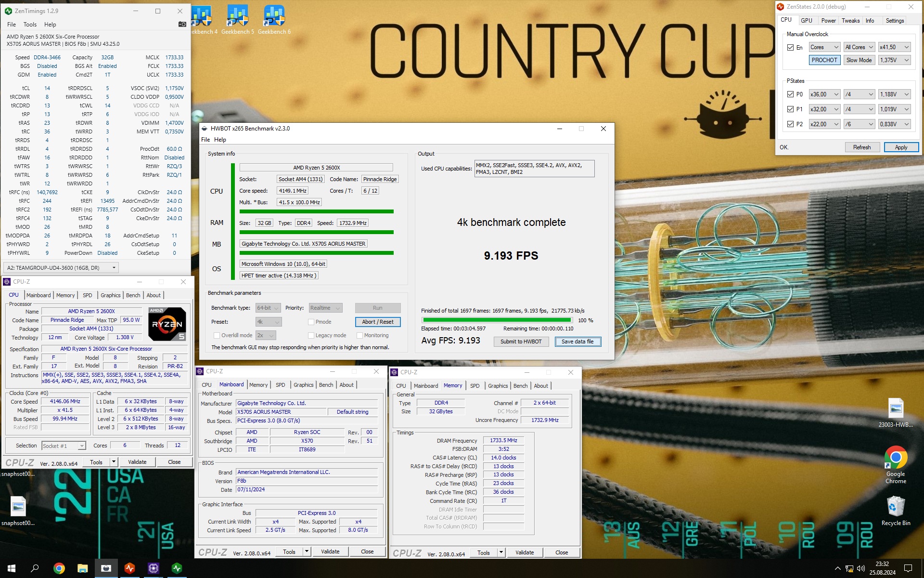This screenshot has height=578, width=924.
Task: Open the All Cores dropdown
Action: click(859, 47)
